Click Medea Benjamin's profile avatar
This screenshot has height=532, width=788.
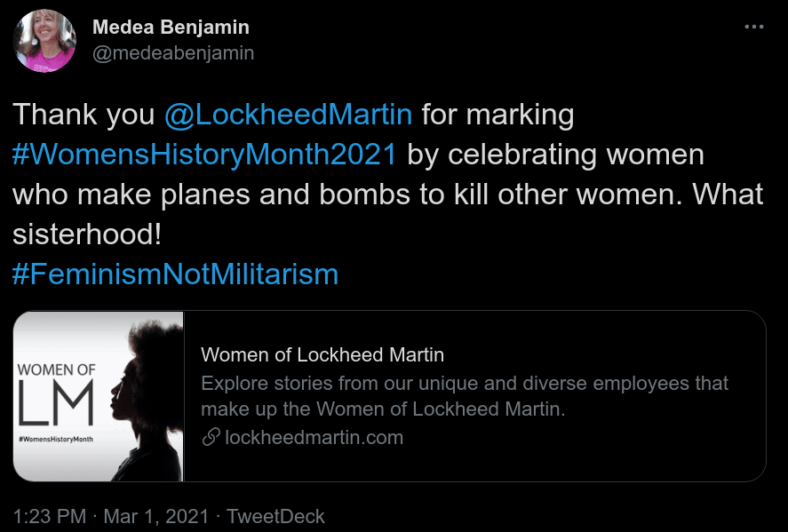tap(45, 41)
